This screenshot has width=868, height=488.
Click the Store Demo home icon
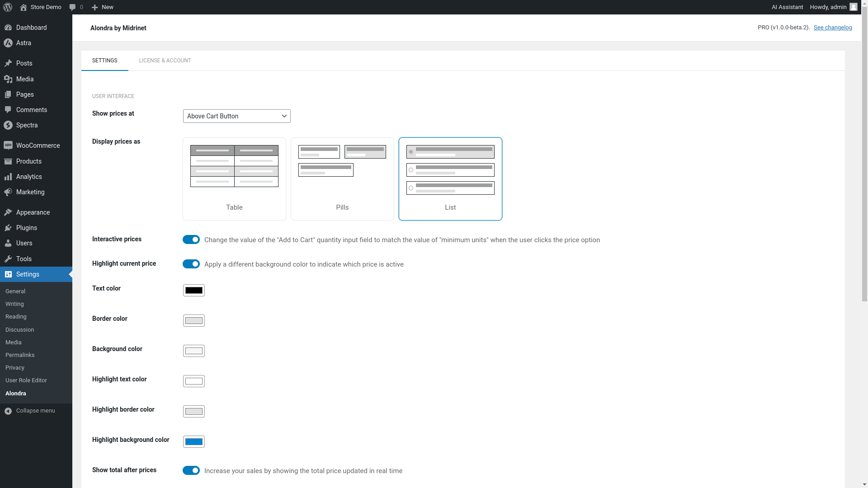click(24, 7)
